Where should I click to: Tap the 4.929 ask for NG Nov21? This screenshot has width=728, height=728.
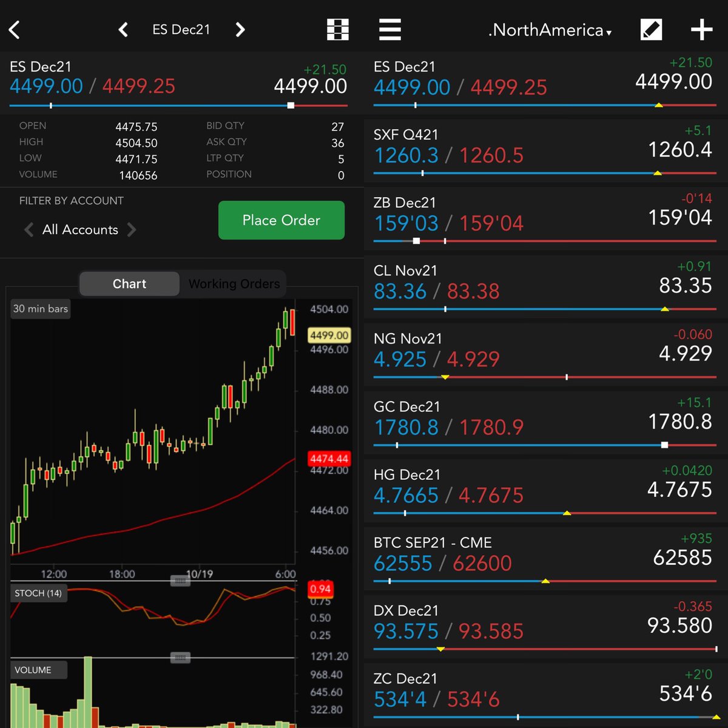(473, 359)
